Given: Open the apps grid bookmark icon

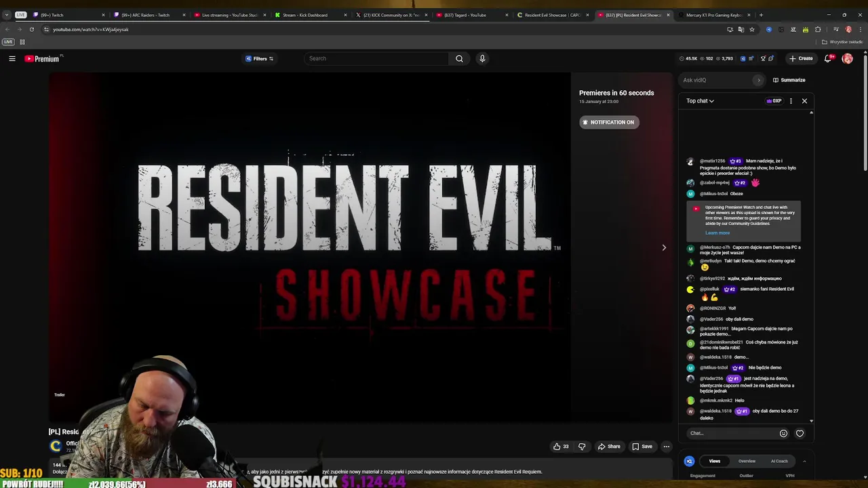Looking at the screenshot, I should point(22,42).
